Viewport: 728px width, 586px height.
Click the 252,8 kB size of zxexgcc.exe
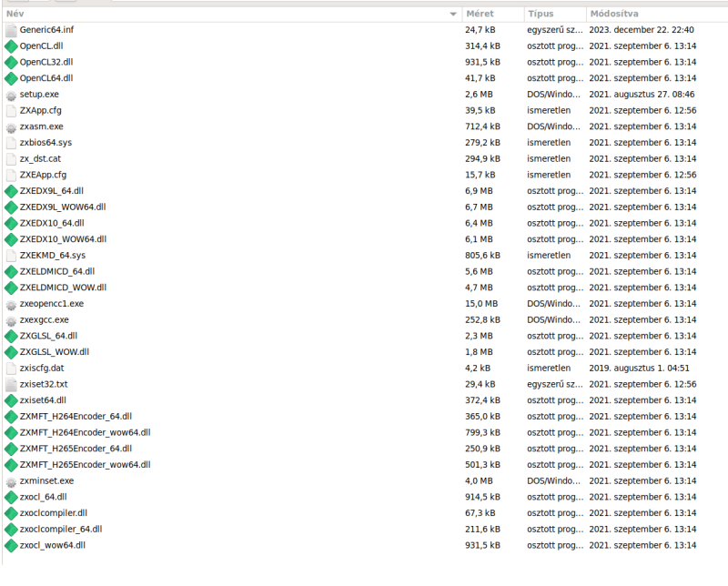pyautogui.click(x=482, y=320)
